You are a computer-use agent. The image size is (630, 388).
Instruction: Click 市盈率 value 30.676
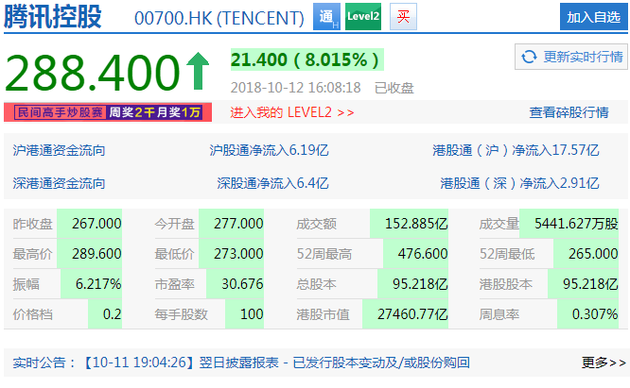242,284
